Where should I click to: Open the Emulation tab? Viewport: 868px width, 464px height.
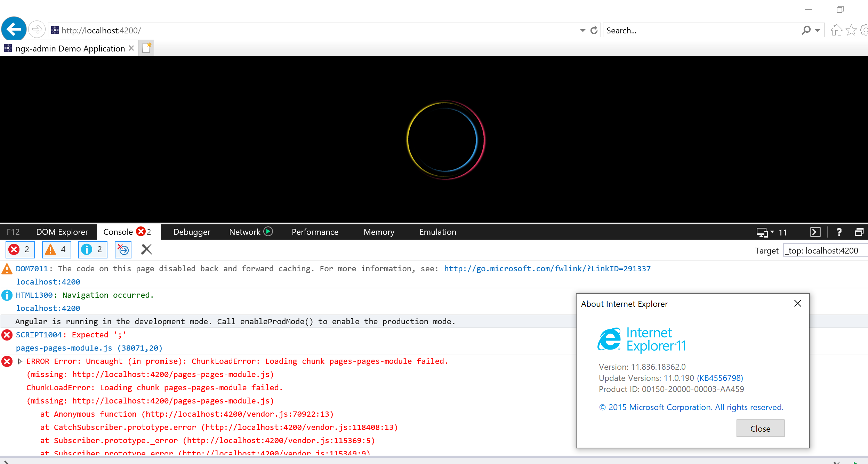437,232
